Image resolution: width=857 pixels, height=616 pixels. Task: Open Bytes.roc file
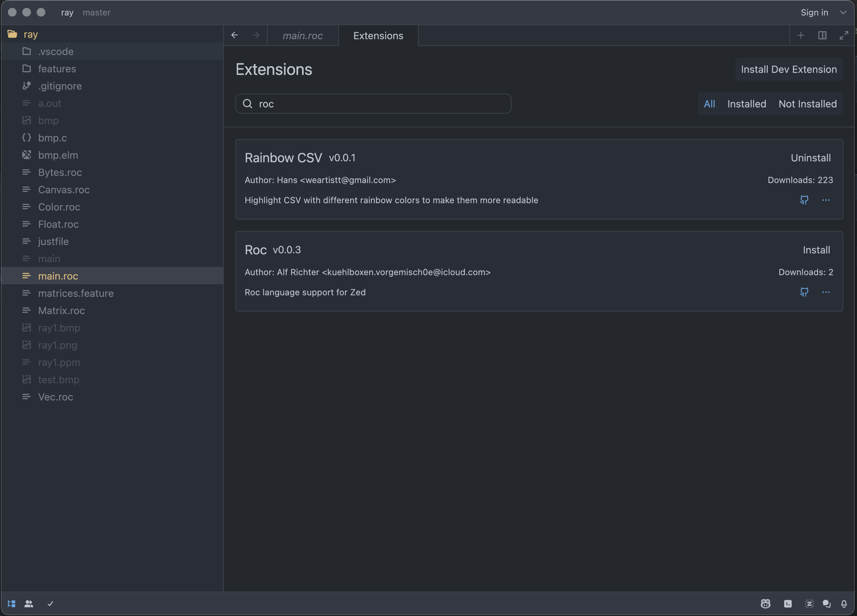point(112,172)
